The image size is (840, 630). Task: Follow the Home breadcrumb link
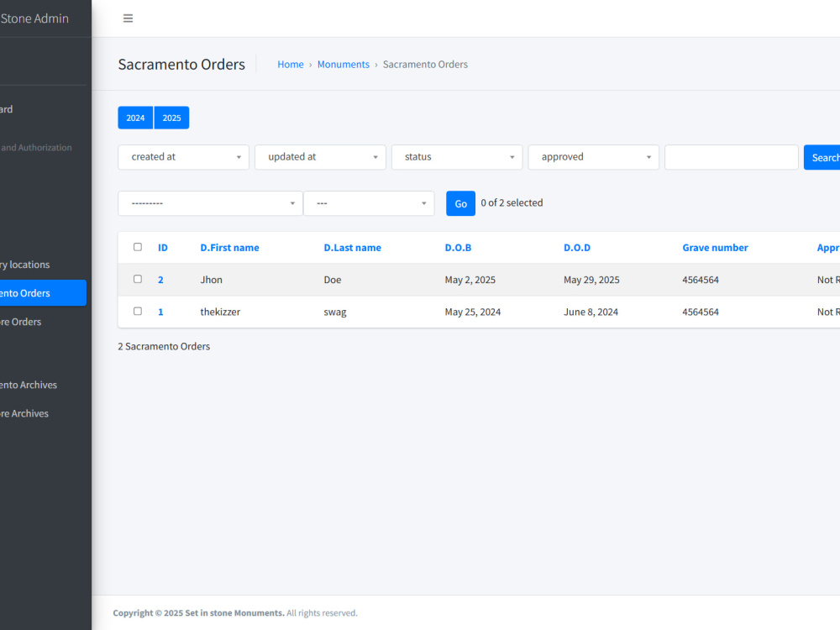291,65
